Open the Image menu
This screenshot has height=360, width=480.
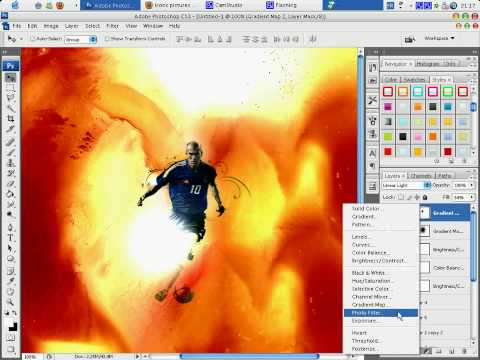click(x=51, y=26)
